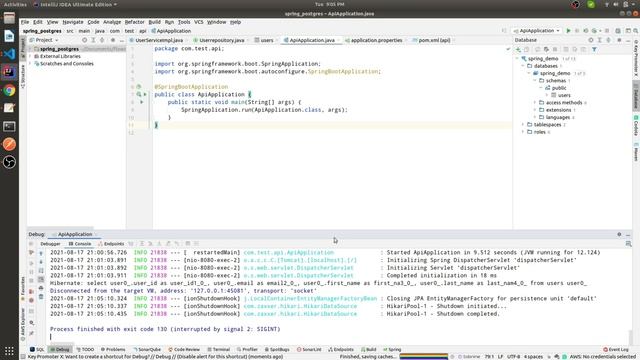The width and height of the screenshot is (640, 360).
Task: Click 4 spaces indent setting in status bar
Action: [533, 357]
